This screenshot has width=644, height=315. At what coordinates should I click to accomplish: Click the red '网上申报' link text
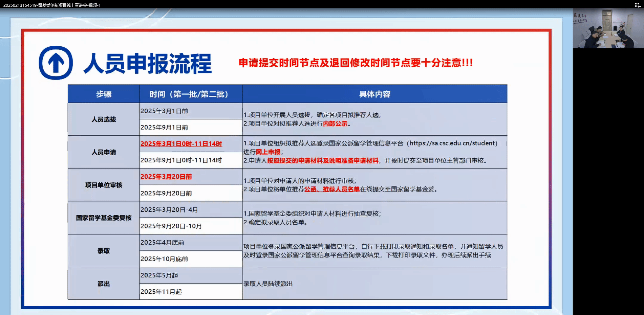(268, 152)
